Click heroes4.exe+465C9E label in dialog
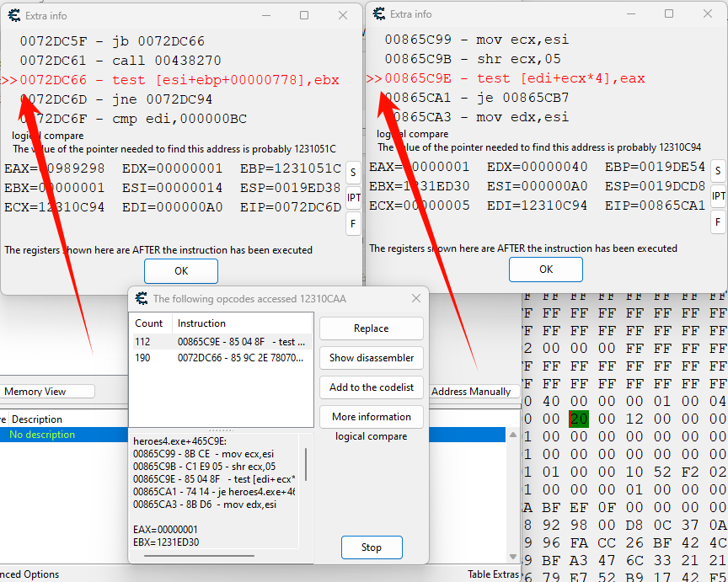Screen dimensions: 728x582 click(179, 441)
